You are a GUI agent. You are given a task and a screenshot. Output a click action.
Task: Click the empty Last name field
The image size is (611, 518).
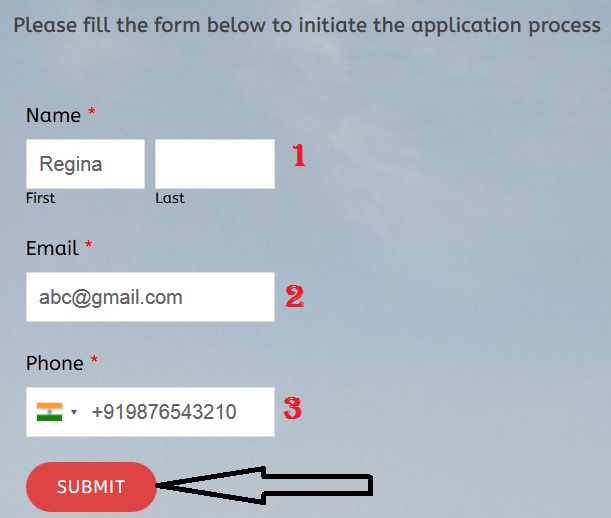click(215, 164)
